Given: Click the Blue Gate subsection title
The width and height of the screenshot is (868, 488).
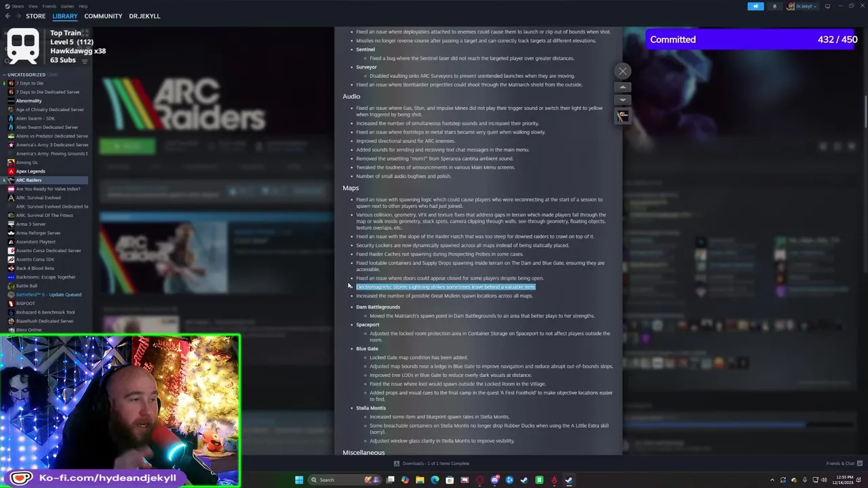Looking at the screenshot, I should 367,349.
